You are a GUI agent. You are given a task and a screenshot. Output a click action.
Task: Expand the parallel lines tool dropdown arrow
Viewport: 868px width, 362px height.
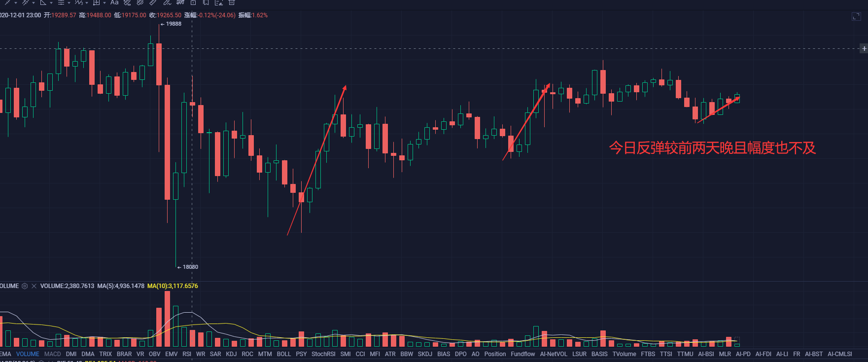click(x=69, y=3)
